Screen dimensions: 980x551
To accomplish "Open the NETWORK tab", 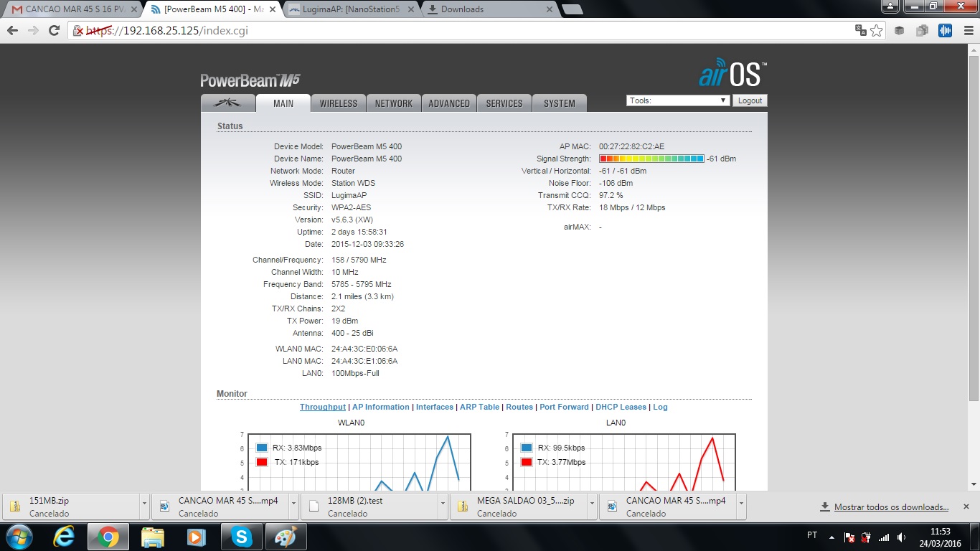I will pyautogui.click(x=394, y=103).
